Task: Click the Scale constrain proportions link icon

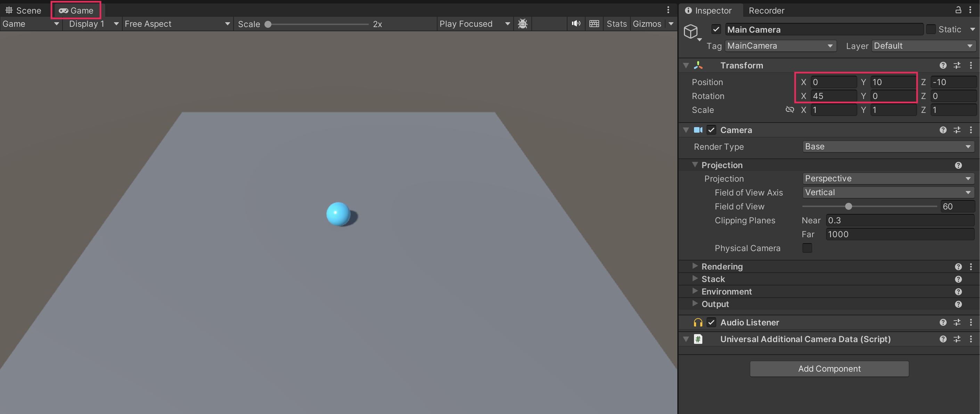Action: coord(790,110)
